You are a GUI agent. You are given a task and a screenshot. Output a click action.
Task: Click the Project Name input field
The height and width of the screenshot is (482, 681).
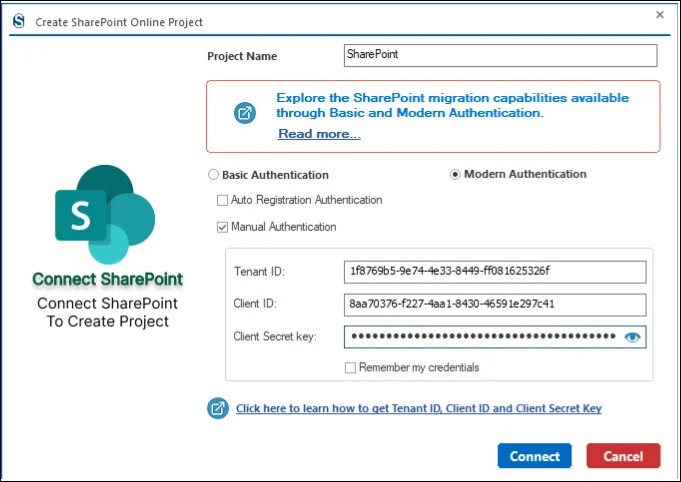(x=500, y=56)
